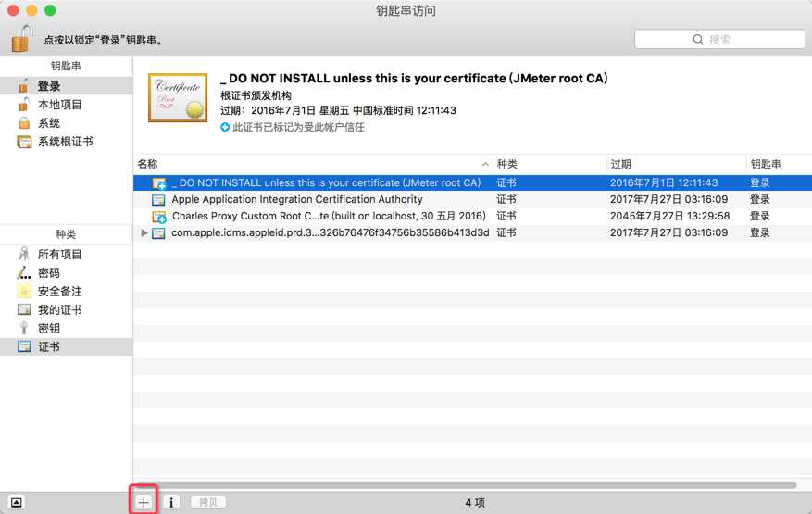Click the padlock icon beside 本地项目
The width and height of the screenshot is (812, 514).
[23, 104]
